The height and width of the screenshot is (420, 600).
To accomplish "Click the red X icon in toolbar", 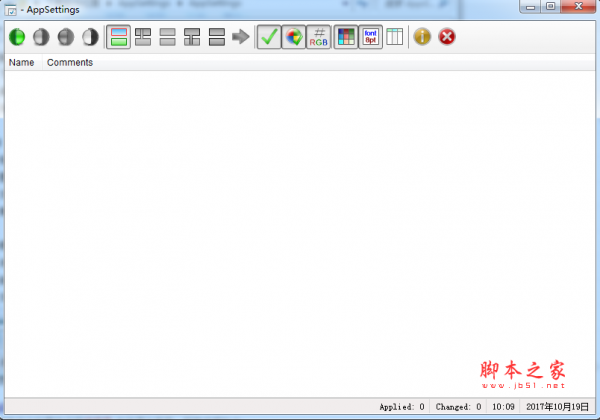I will click(x=447, y=37).
